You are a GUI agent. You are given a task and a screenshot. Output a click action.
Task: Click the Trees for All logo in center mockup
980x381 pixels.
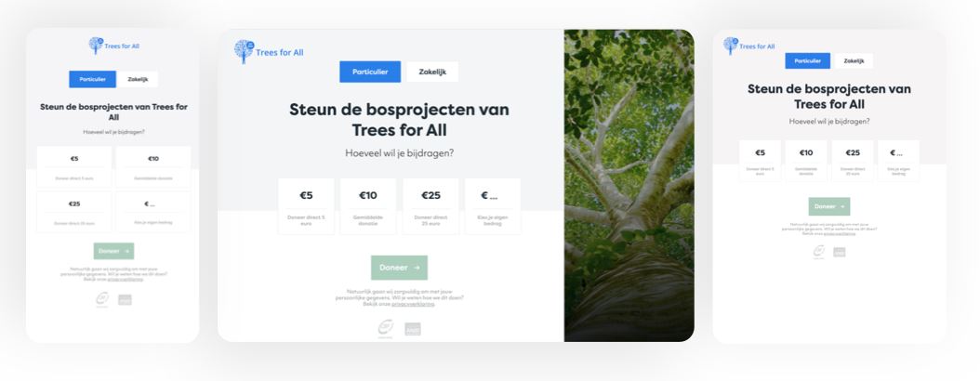click(269, 51)
